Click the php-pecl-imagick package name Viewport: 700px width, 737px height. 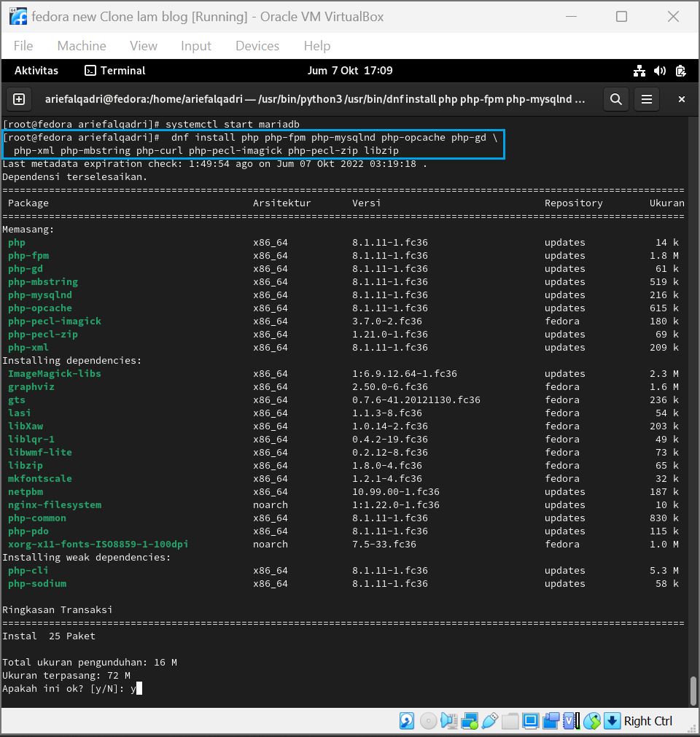click(x=55, y=321)
